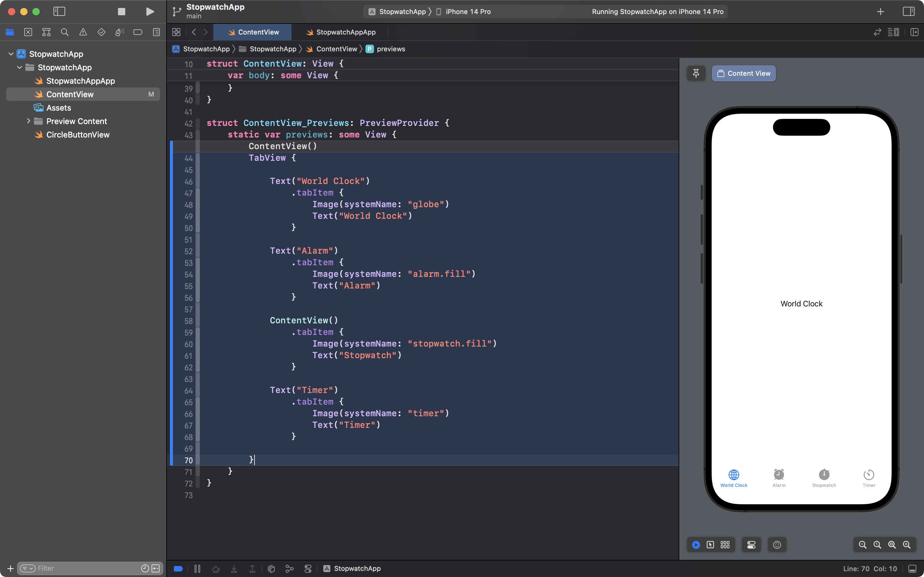Click the preview zoom-in magnifier icon
Screen dimensions: 924x577
906,544
